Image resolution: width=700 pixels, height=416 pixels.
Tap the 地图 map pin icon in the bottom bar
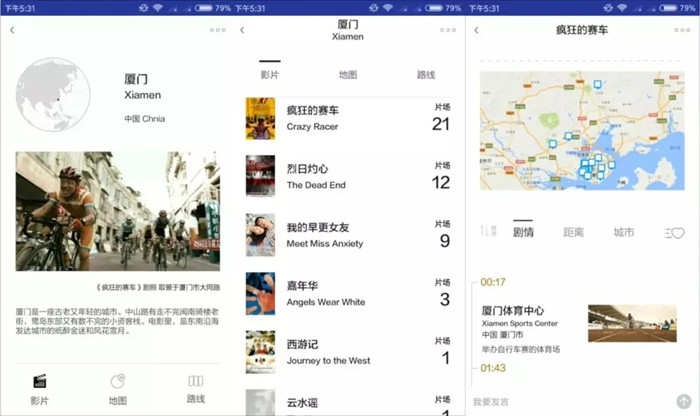click(x=118, y=381)
